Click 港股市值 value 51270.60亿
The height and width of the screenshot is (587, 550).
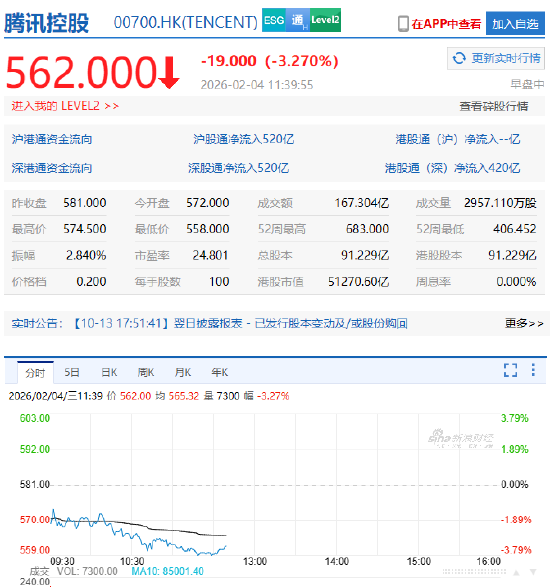(359, 282)
